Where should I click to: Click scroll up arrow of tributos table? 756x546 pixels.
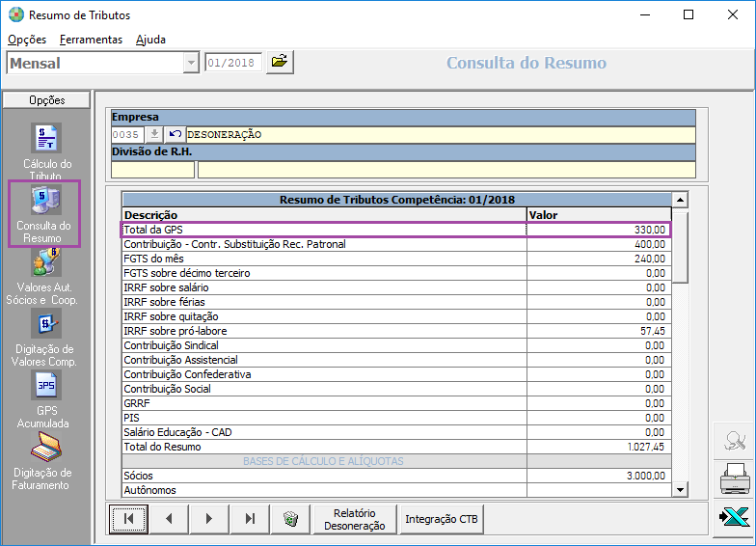[680, 200]
